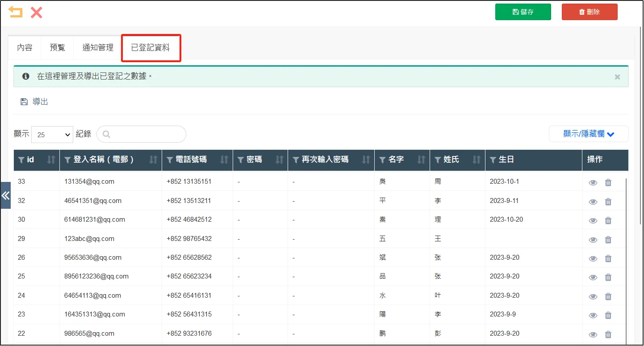Screen dimensions: 644x346
Task: Click the orange back arrow icon
Action: (x=15, y=12)
